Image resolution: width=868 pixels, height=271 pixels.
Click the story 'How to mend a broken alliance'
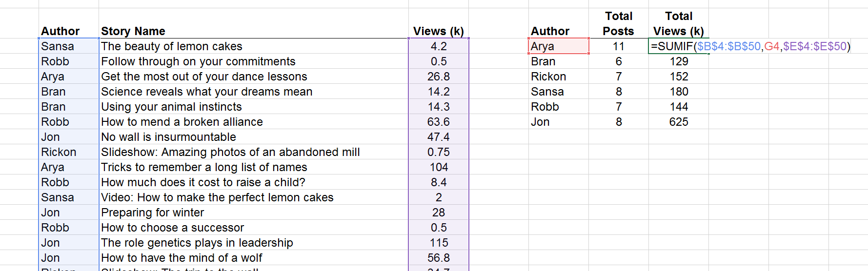click(x=253, y=122)
